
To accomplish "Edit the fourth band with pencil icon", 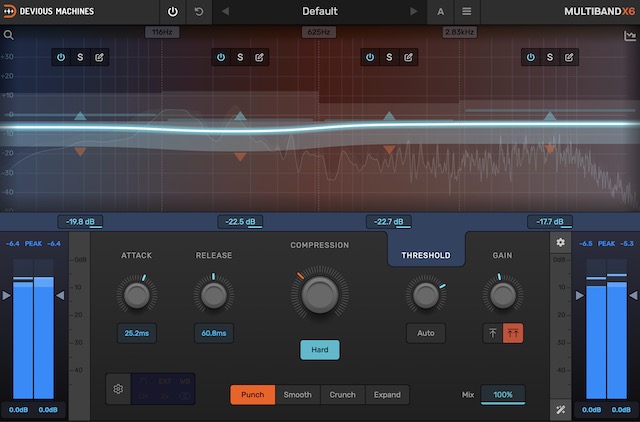I will pyautogui.click(x=569, y=57).
